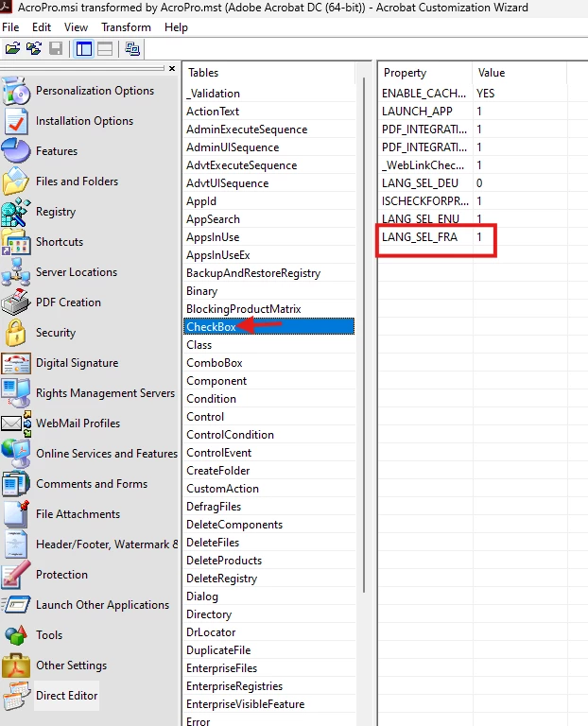Select the ComboBox table
The height and width of the screenshot is (726, 588).
[269, 363]
